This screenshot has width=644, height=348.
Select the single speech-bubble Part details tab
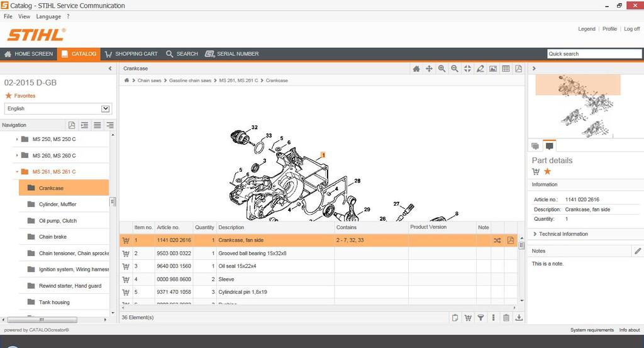tap(549, 145)
